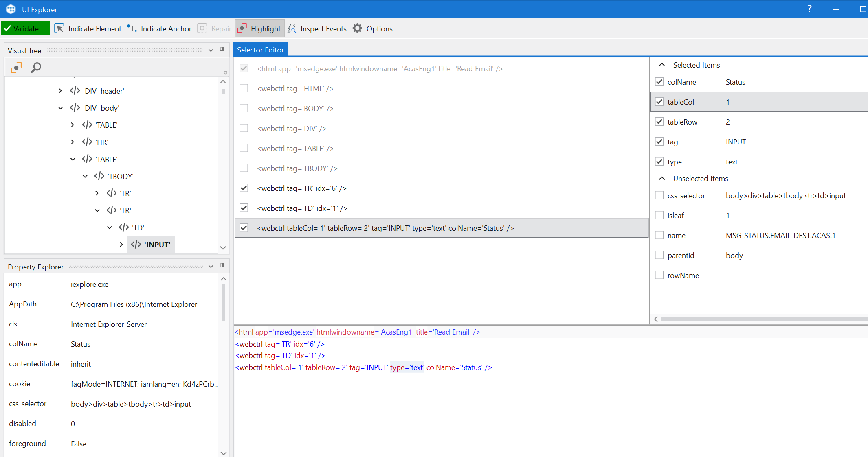Click the Indicate Anchor icon
This screenshot has width=868, height=457.
pyautogui.click(x=132, y=28)
